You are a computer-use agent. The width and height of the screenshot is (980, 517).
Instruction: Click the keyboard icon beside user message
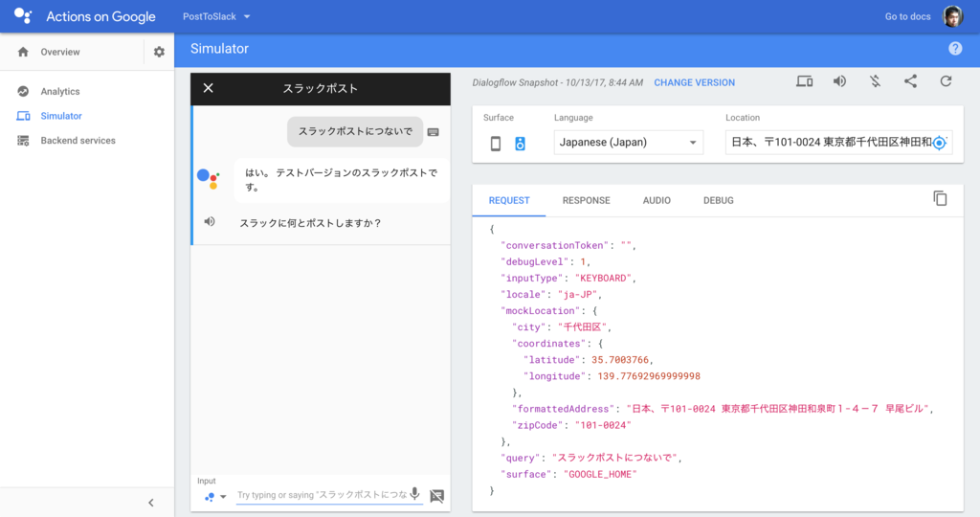click(434, 132)
